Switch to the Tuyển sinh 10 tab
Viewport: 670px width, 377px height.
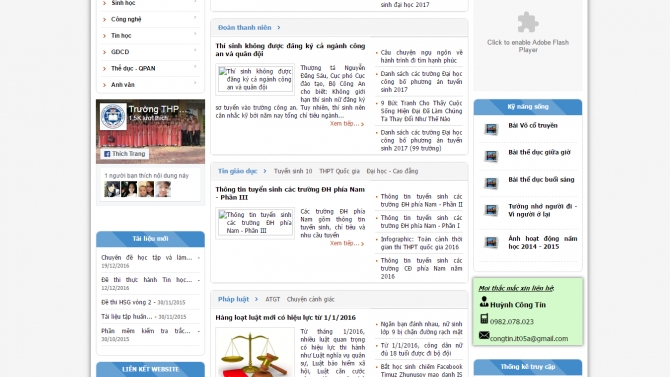[x=293, y=171]
